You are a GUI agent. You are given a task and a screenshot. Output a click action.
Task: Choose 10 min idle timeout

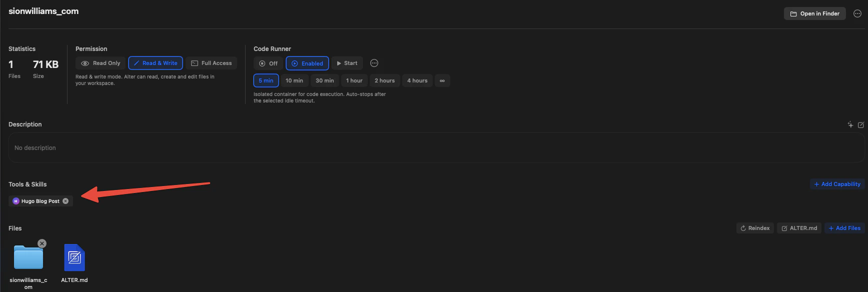point(294,80)
